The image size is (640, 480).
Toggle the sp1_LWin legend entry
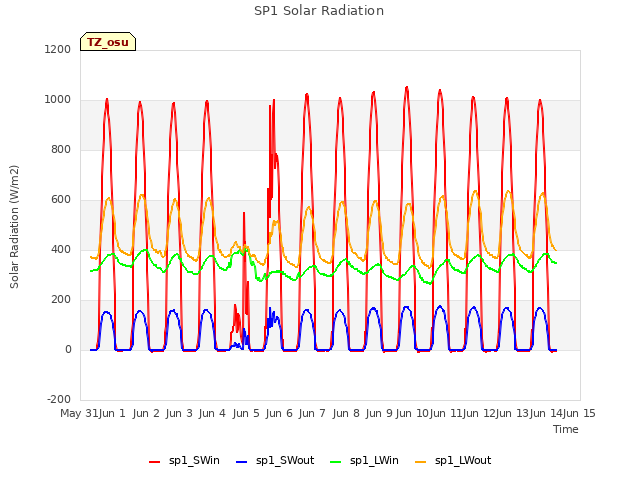(x=364, y=461)
